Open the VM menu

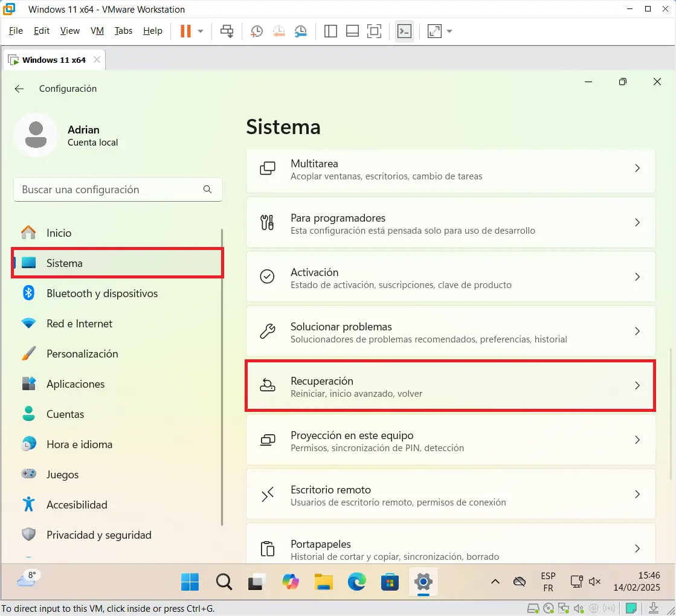[97, 31]
